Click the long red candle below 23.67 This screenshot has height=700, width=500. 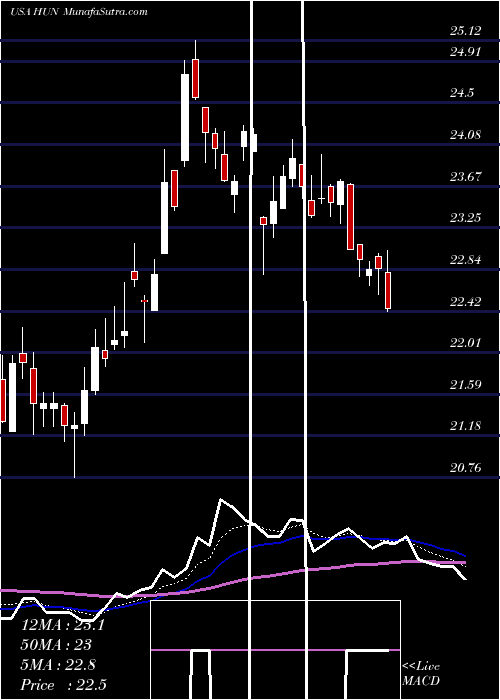[x=350, y=217]
